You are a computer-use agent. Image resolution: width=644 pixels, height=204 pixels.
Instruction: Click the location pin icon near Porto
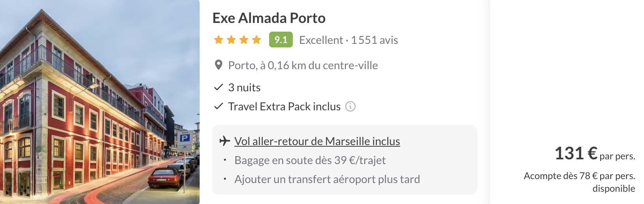(218, 65)
